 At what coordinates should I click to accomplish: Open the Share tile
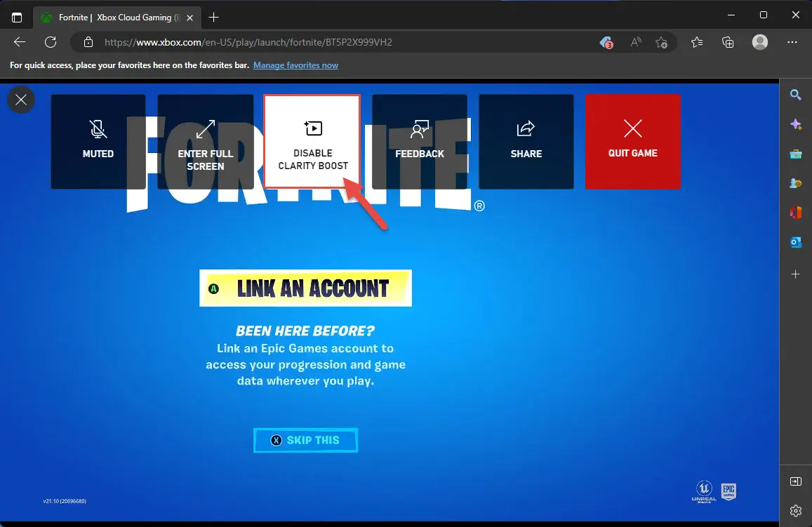[x=526, y=141]
